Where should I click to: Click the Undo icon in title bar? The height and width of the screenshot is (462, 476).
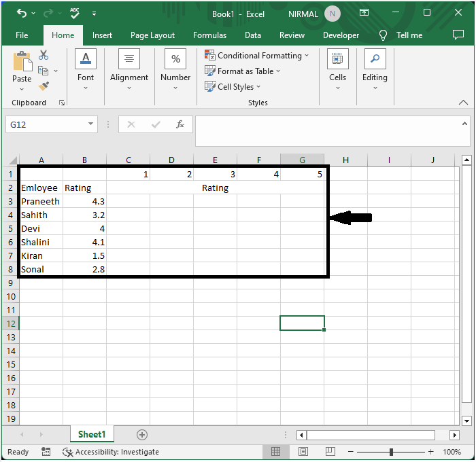(x=22, y=13)
